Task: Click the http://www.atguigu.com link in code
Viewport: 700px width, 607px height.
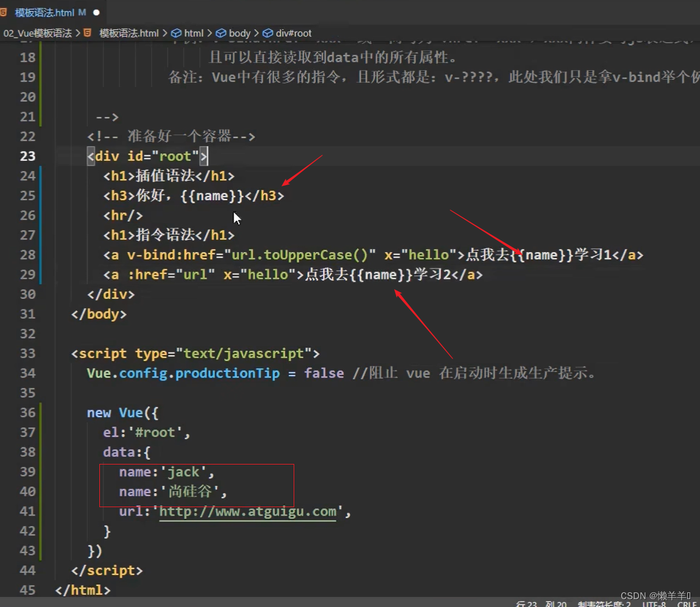Action: 247,511
